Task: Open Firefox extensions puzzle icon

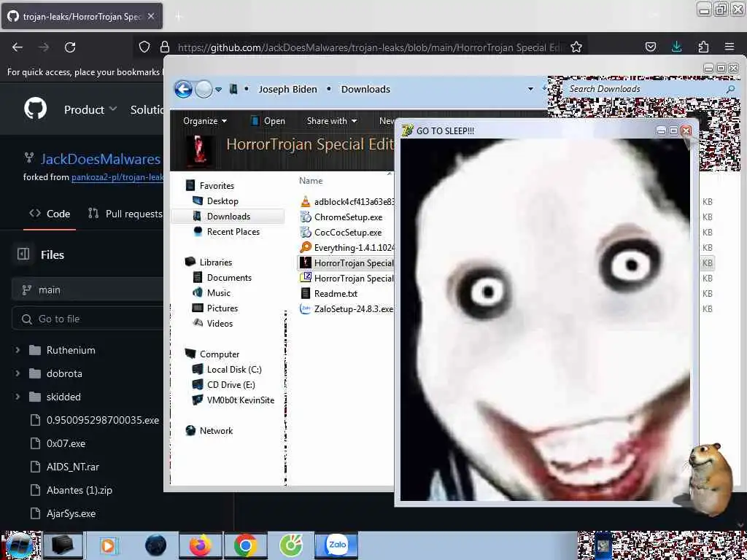Action: pyautogui.click(x=703, y=47)
